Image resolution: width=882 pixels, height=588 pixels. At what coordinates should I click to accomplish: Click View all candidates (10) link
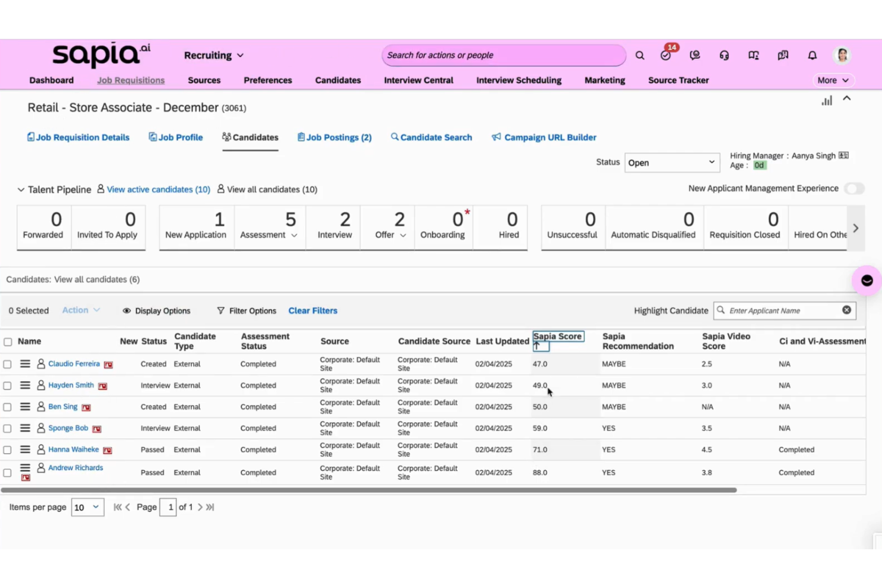tap(272, 189)
